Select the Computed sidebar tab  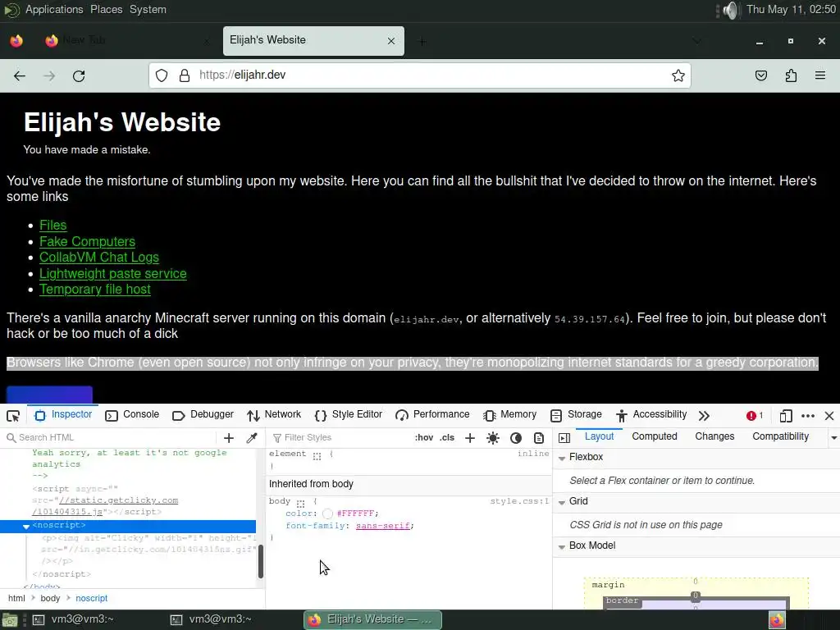tap(654, 436)
